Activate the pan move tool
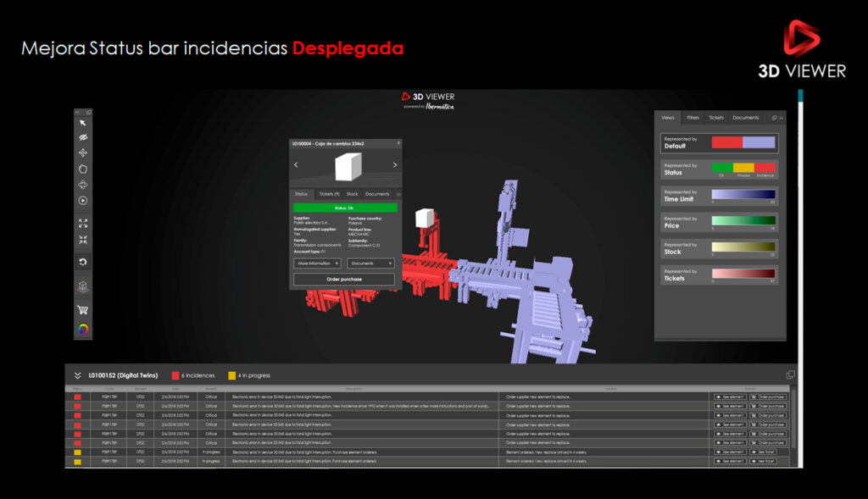The image size is (868, 499). (x=83, y=152)
